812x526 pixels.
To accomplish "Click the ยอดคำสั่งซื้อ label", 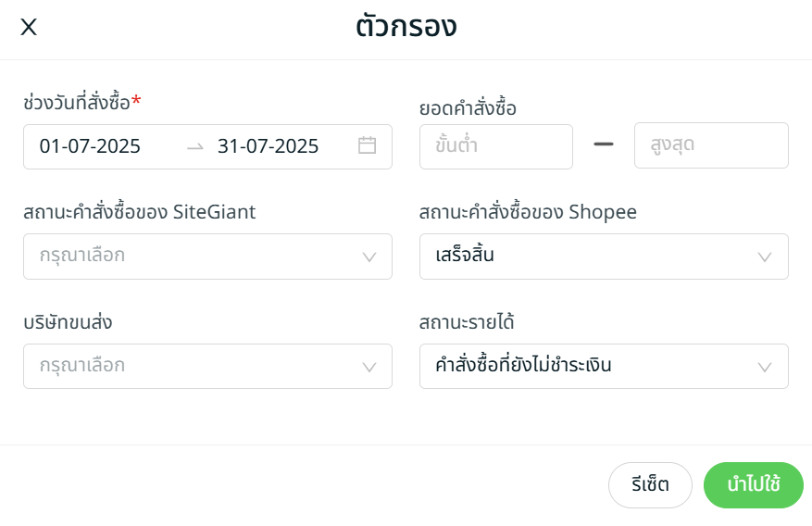I will pyautogui.click(x=468, y=108).
